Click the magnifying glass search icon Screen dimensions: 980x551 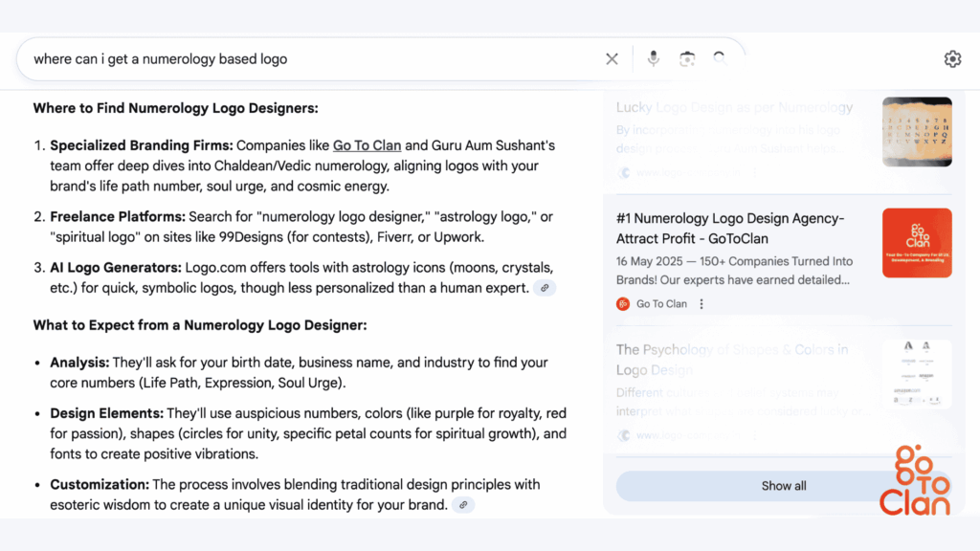720,59
